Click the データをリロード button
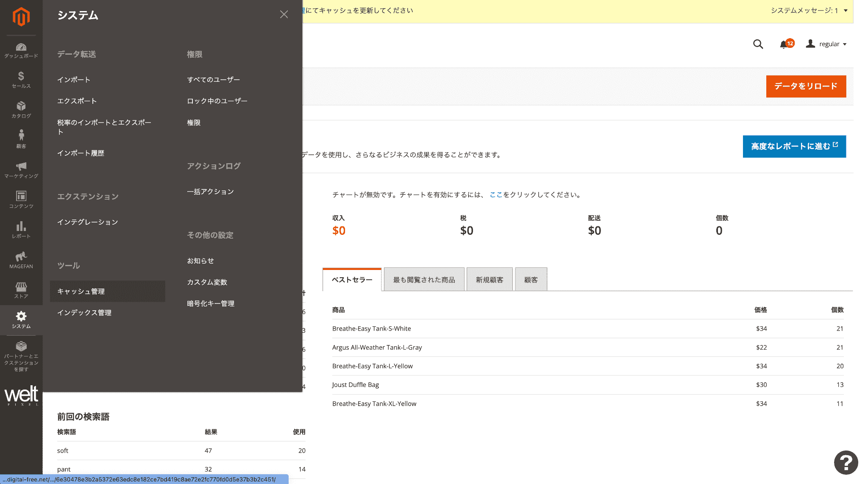The height and width of the screenshot is (484, 868). coord(805,86)
